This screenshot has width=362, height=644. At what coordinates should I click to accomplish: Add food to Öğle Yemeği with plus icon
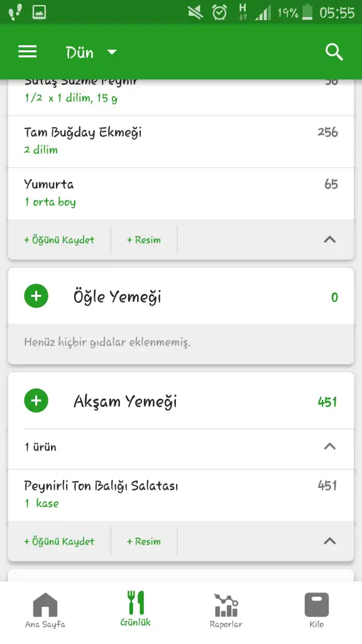pyautogui.click(x=36, y=296)
